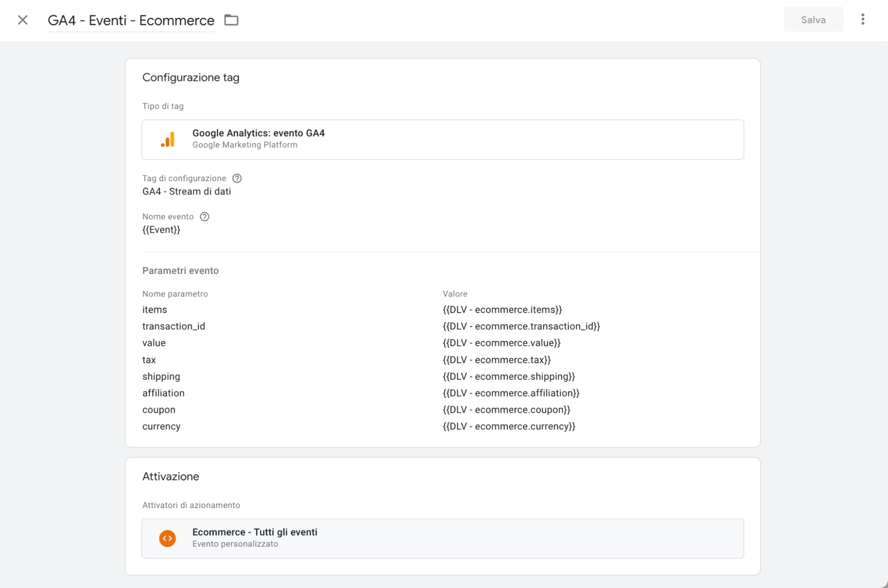This screenshot has width=888, height=588.
Task: Click the GA4 - Stream di dati value
Action: coord(187,191)
